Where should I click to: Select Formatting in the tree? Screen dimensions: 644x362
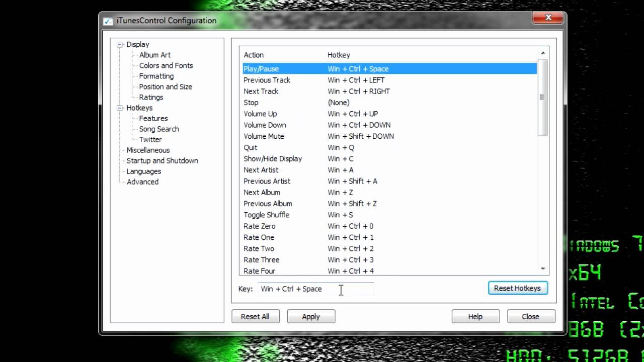pos(156,76)
